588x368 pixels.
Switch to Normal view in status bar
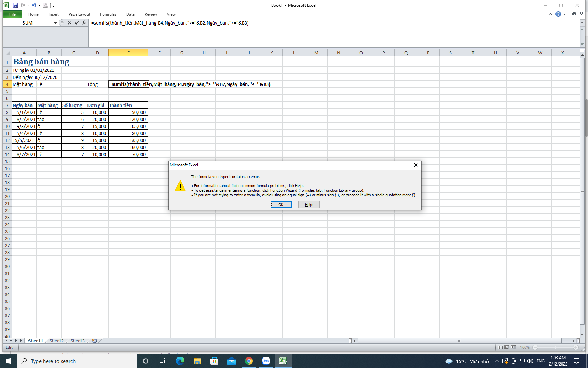[x=500, y=347]
